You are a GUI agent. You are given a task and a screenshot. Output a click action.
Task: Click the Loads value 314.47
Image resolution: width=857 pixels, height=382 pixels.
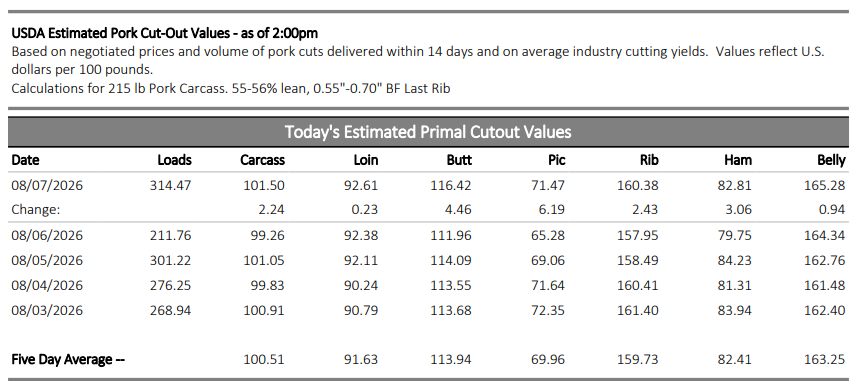click(x=171, y=185)
